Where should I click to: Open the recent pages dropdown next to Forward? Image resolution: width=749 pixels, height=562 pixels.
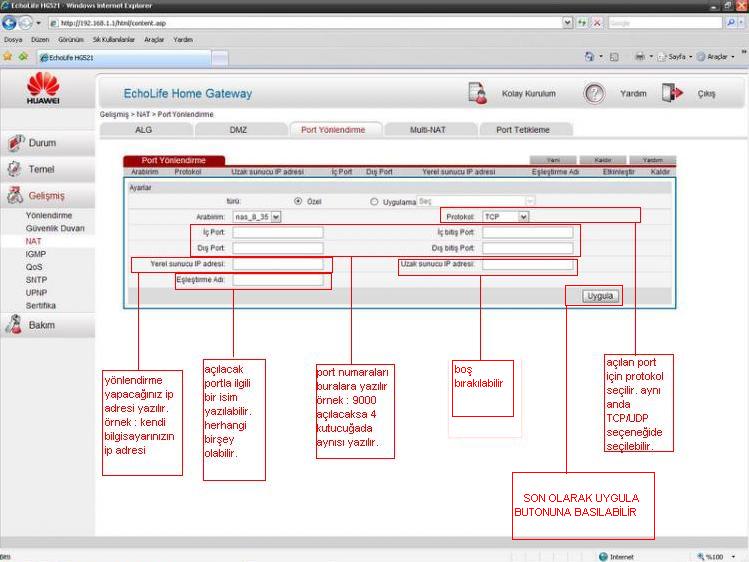(x=38, y=23)
